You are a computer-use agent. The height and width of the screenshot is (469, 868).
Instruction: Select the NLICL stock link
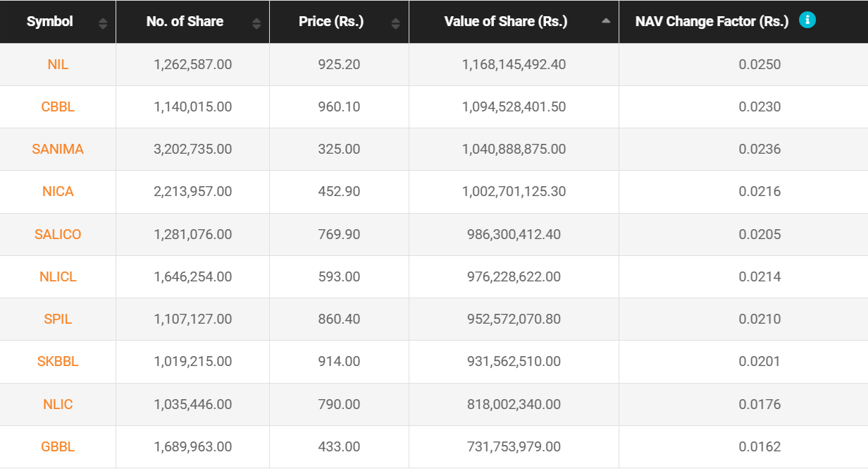coord(58,276)
